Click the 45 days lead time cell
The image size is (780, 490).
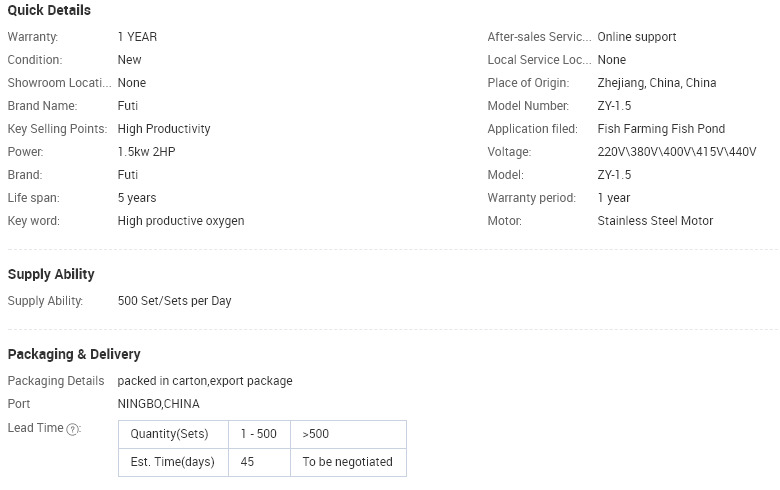259,462
